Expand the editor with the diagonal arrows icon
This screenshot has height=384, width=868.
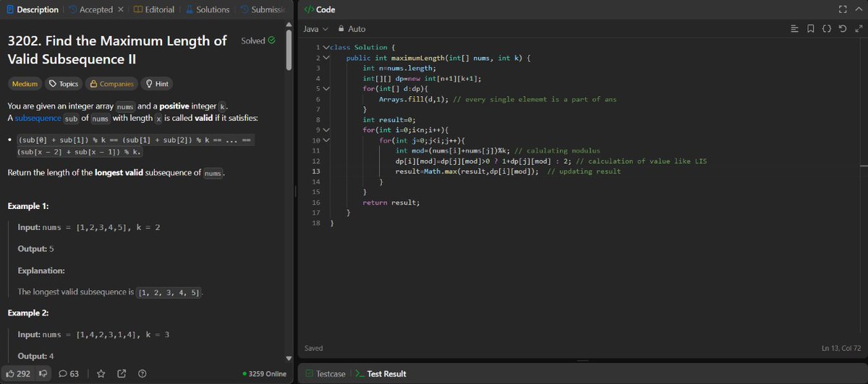(x=858, y=29)
